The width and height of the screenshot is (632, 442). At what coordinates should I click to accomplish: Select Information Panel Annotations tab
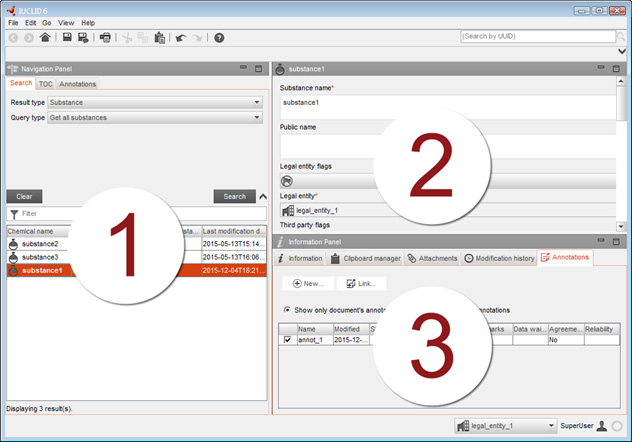[565, 257]
